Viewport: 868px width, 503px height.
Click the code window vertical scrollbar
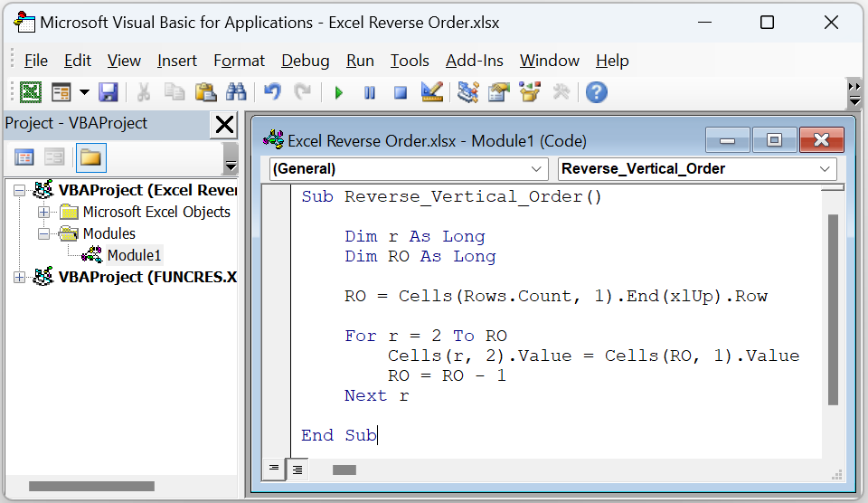pos(833,310)
